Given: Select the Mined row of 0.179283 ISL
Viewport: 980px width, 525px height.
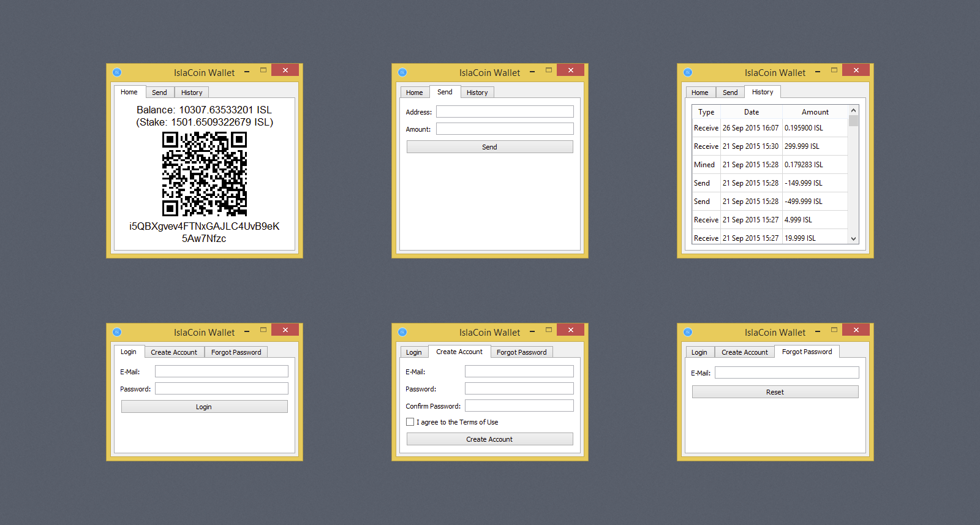Looking at the screenshot, I should point(770,165).
